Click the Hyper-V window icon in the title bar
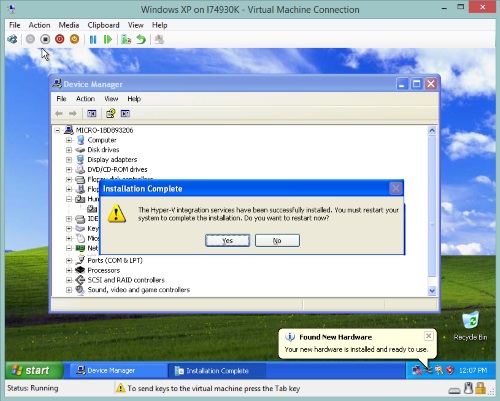 point(11,9)
